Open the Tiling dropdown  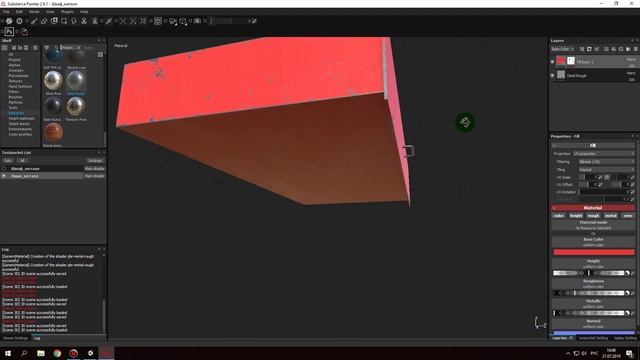(607, 169)
